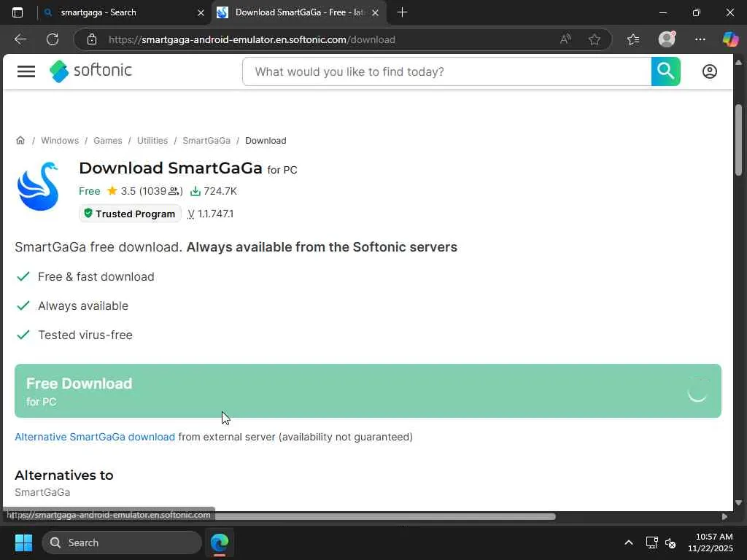
Task: Click the SmartGaGa breadcrumb link
Action: point(206,141)
